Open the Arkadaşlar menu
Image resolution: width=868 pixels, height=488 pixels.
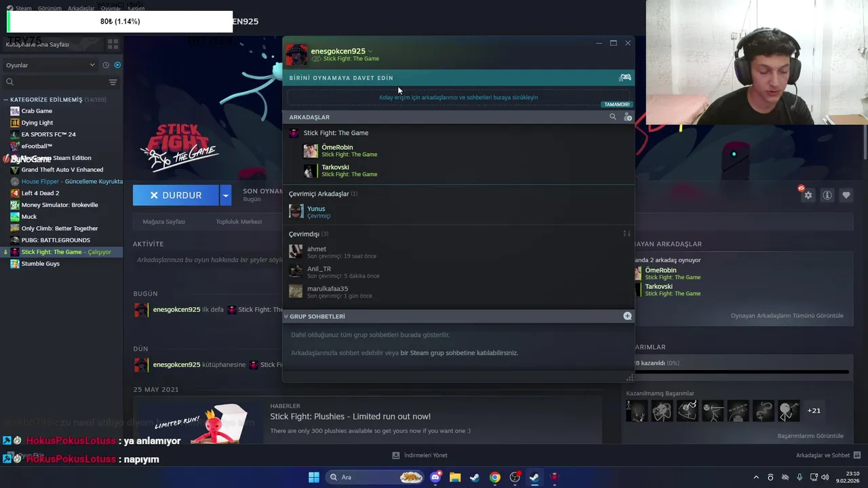(81, 8)
